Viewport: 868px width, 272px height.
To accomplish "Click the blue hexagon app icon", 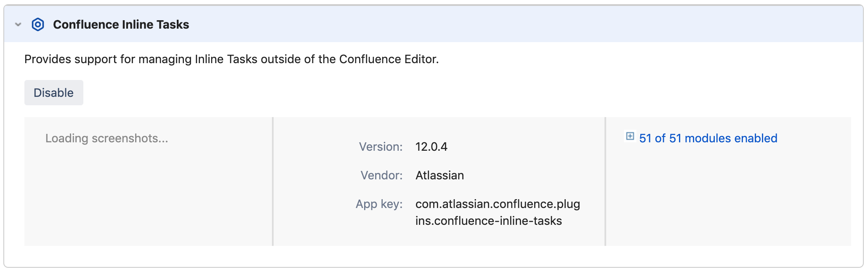I will click(38, 24).
